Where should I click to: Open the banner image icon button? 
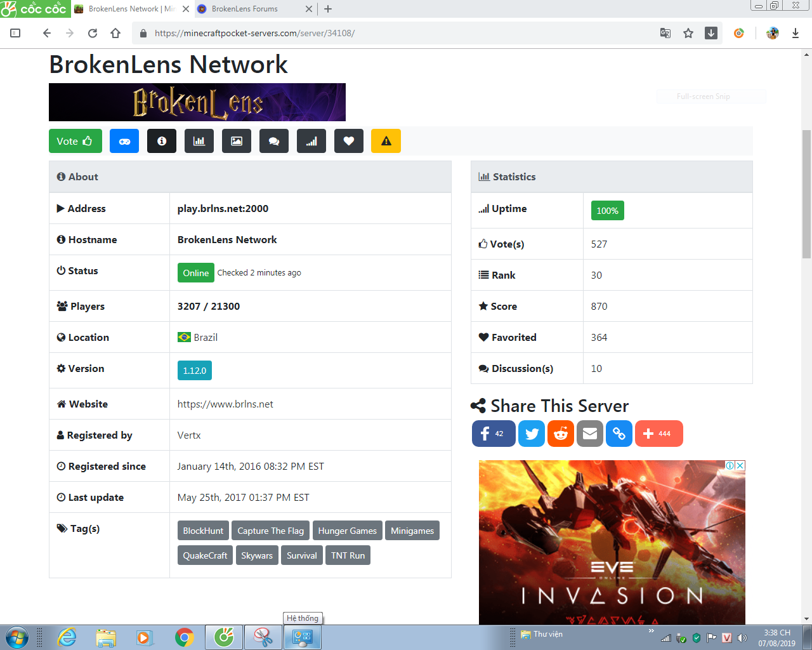click(x=237, y=141)
